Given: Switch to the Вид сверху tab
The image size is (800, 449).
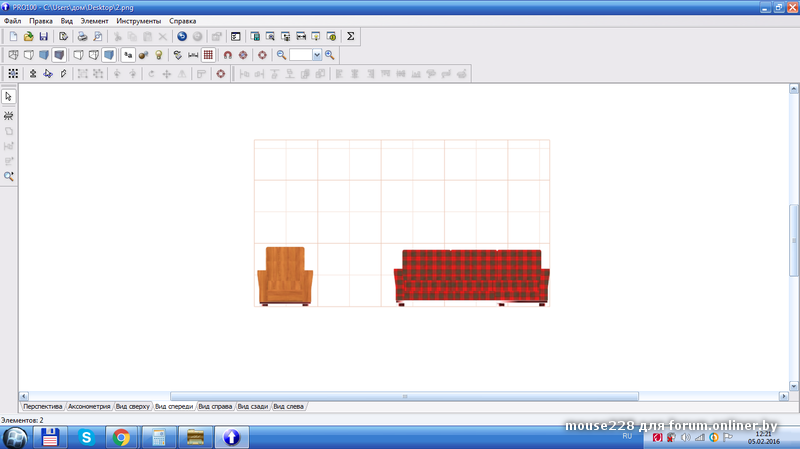Looking at the screenshot, I should 132,407.
